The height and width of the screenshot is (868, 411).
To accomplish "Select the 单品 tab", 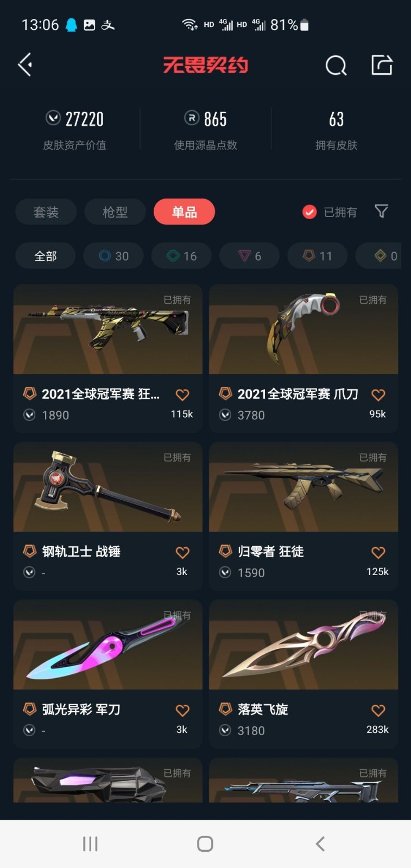I will 185,212.
